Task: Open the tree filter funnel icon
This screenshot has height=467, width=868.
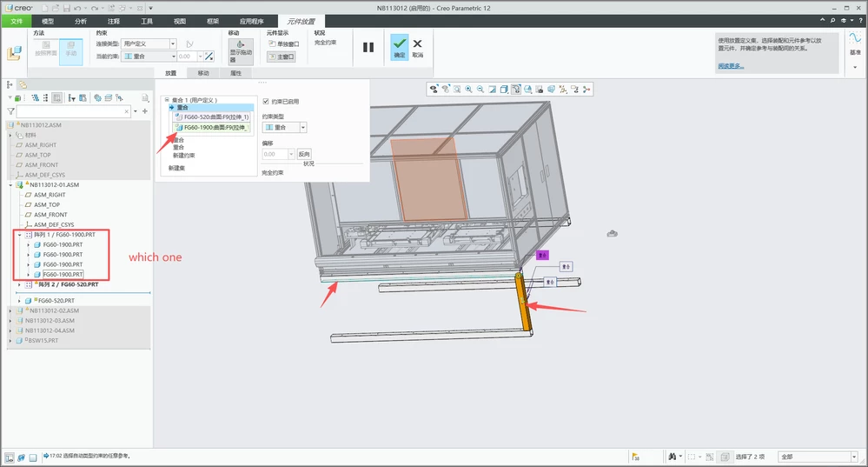Action: point(10,111)
